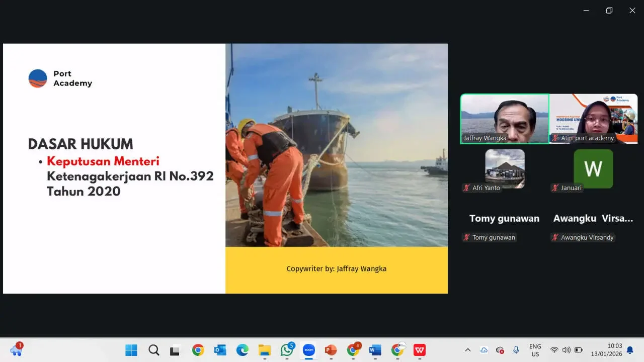Select Jaffray Wangka's video tile
Viewport: 644px width, 362px height.
tap(505, 119)
